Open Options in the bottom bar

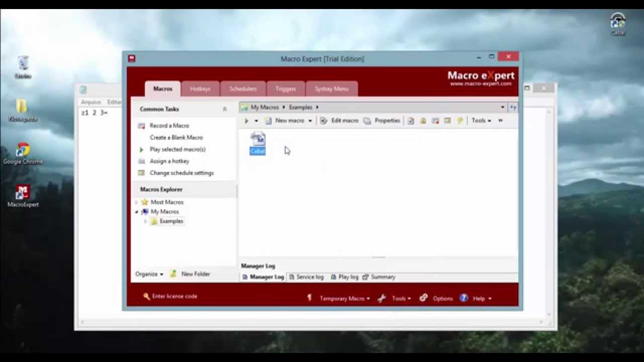(x=436, y=298)
